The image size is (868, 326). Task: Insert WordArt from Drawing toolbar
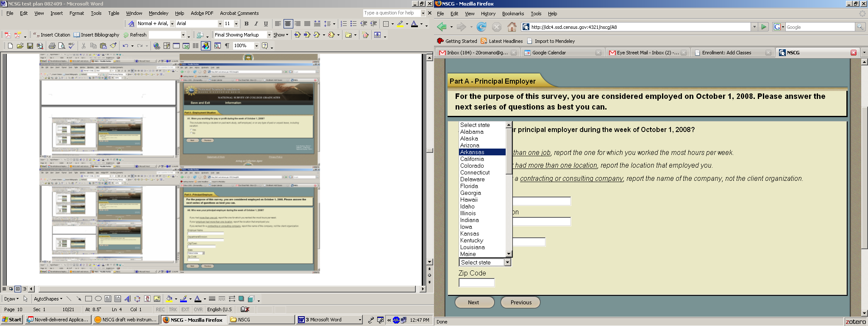(x=127, y=299)
